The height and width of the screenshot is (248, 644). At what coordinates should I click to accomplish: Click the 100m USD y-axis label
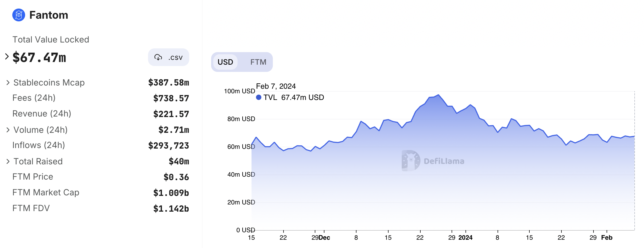(x=239, y=91)
